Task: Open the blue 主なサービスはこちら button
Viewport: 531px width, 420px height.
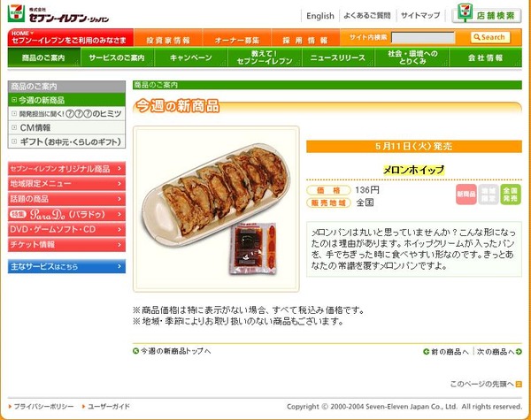Action: 66,266
